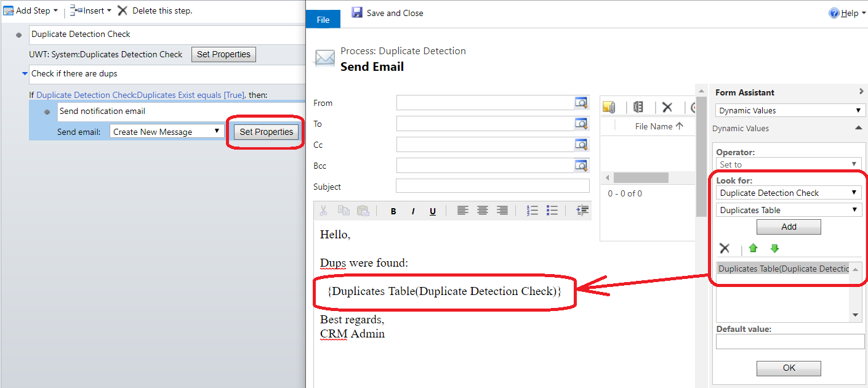Insert a numbered list
868x388 pixels.
click(532, 211)
